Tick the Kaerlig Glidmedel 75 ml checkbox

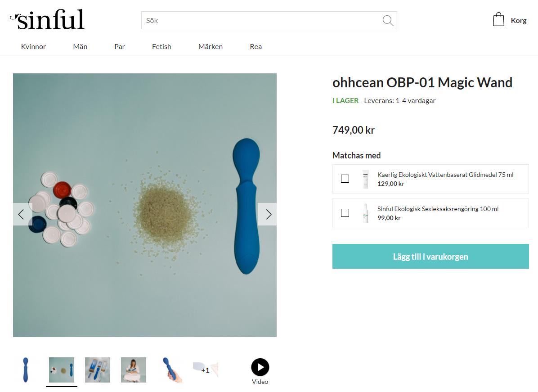345,179
